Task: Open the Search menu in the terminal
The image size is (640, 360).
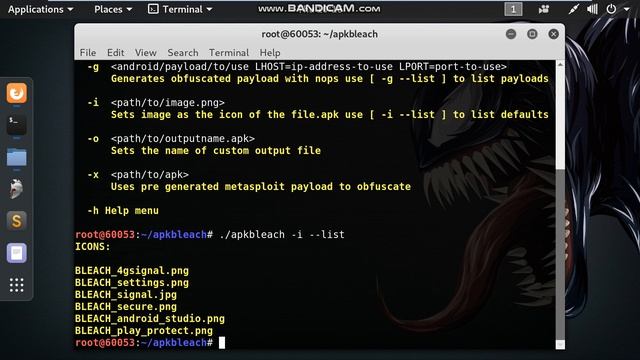Action: (183, 53)
